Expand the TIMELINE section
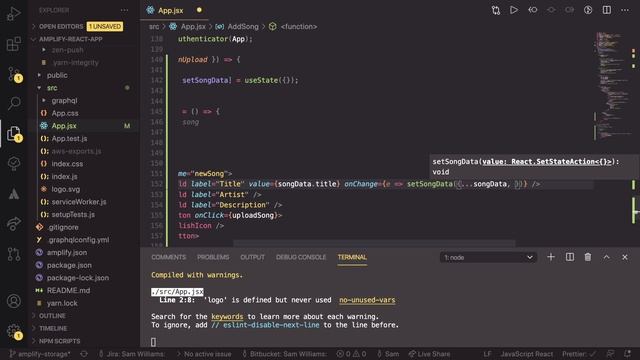640x360 pixels. (x=53, y=329)
